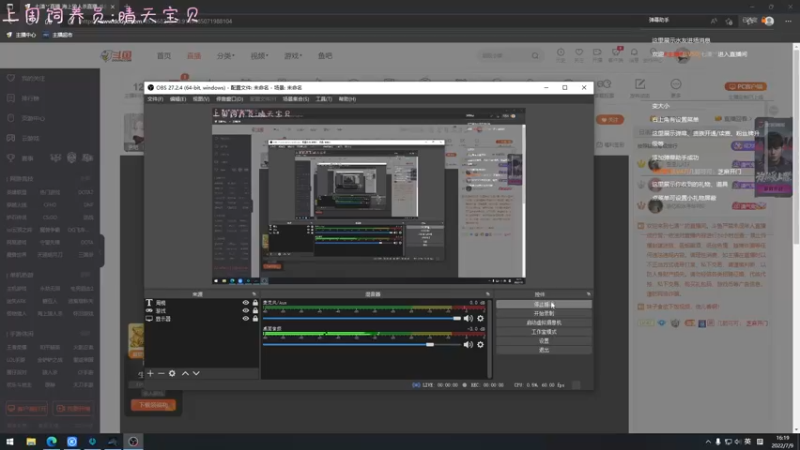Viewport: 800px width, 450px height.
Task: Toggle 工作室模式 studio mode
Action: 544,332
